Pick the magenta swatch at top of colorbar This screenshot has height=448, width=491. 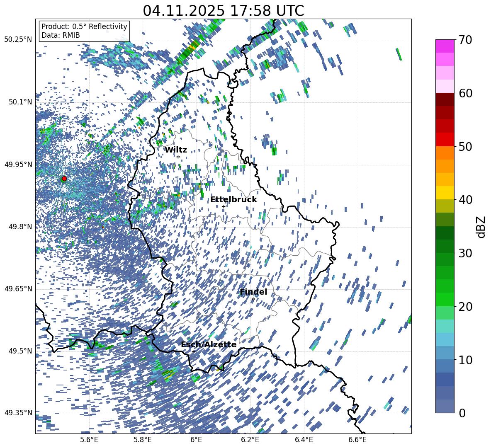[445, 46]
